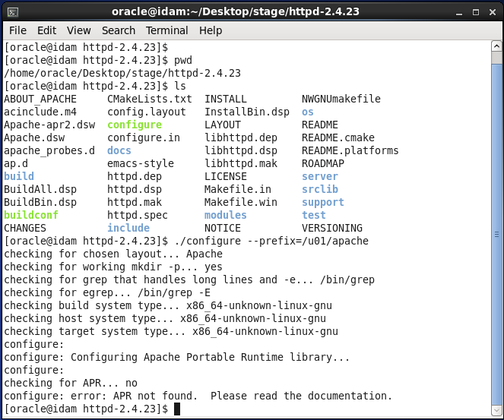Viewport: 504px width, 420px height.
Task: Click the 'config.layout' file name
Action: pos(147,112)
